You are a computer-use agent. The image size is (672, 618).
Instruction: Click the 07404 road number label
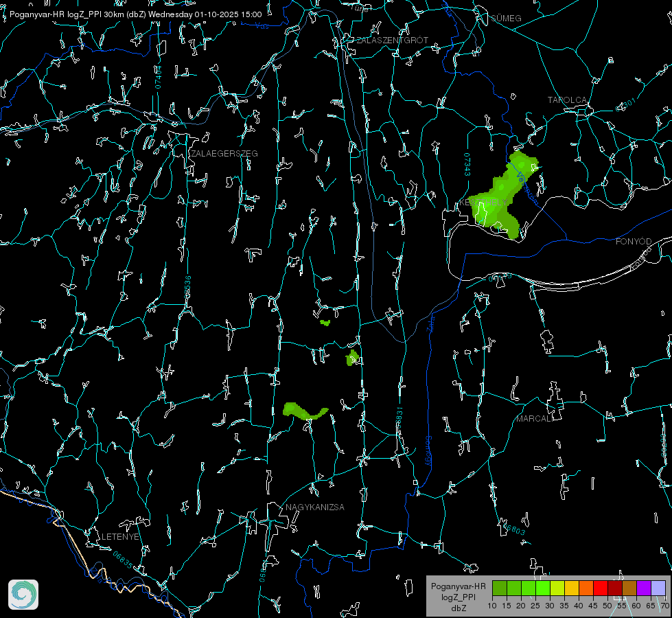[x=158, y=77]
